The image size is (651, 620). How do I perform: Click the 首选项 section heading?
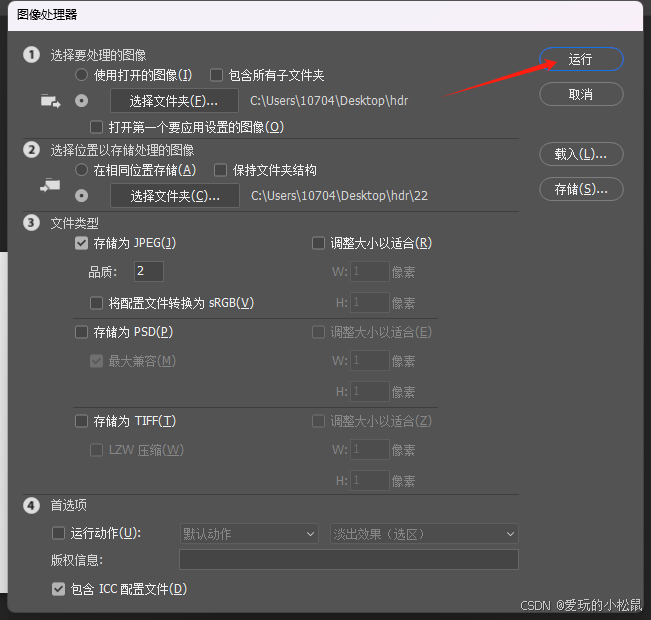pos(69,505)
